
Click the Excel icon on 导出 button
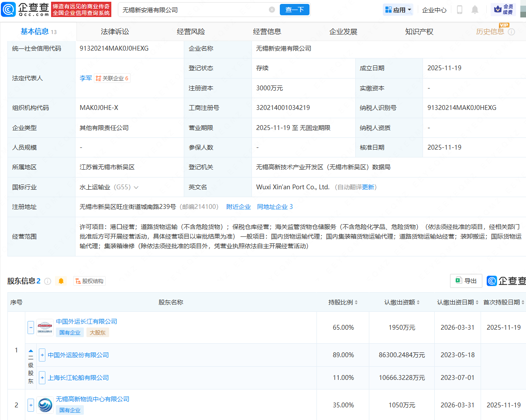pos(459,280)
